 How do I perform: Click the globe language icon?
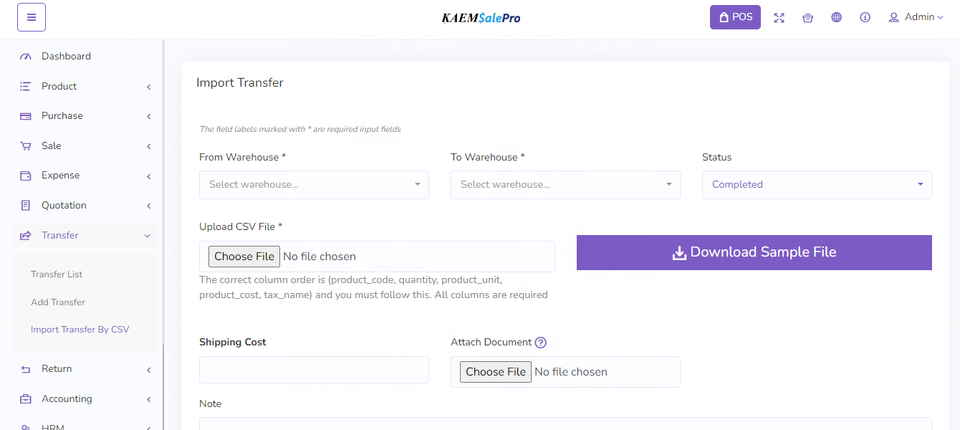click(836, 18)
